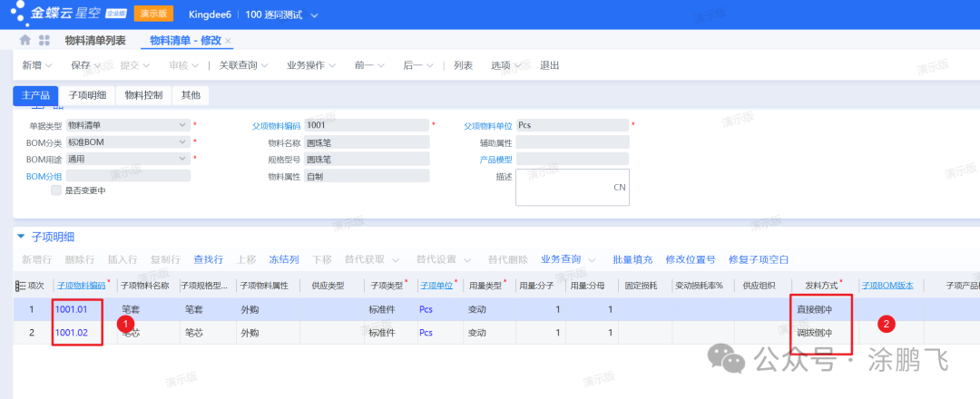Collapse the 子项明细 section triangle
The height and width of the screenshot is (399, 980).
[22, 237]
